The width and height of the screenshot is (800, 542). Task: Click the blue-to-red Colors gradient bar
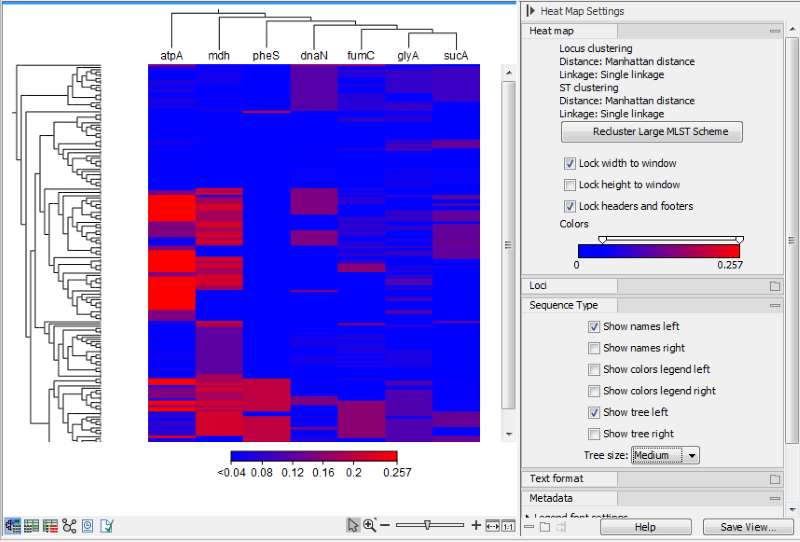[x=659, y=250]
